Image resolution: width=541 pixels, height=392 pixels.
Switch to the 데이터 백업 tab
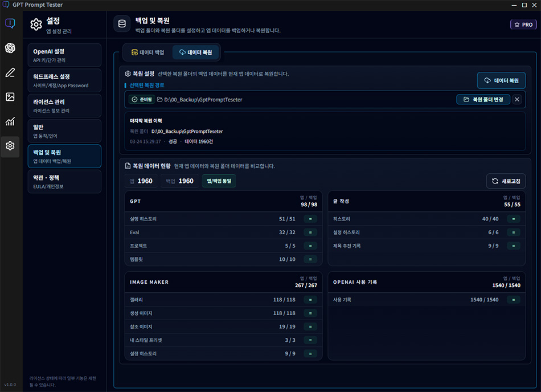tap(148, 52)
